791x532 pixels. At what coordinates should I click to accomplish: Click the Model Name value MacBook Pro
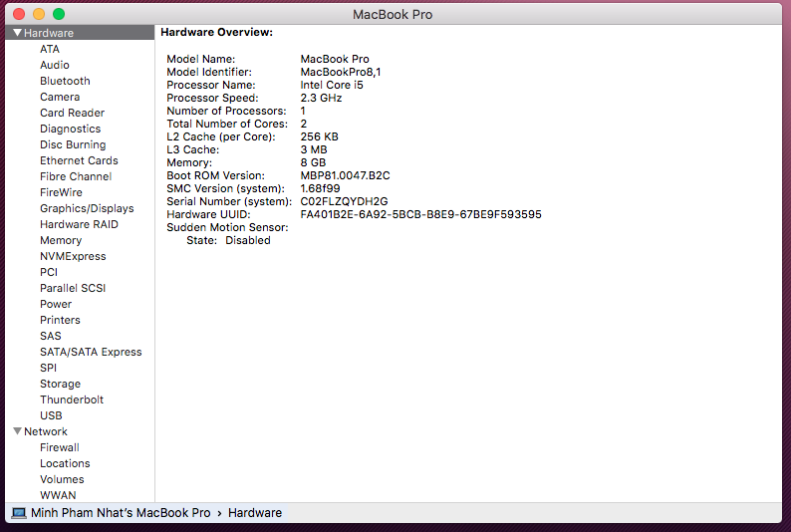point(335,59)
